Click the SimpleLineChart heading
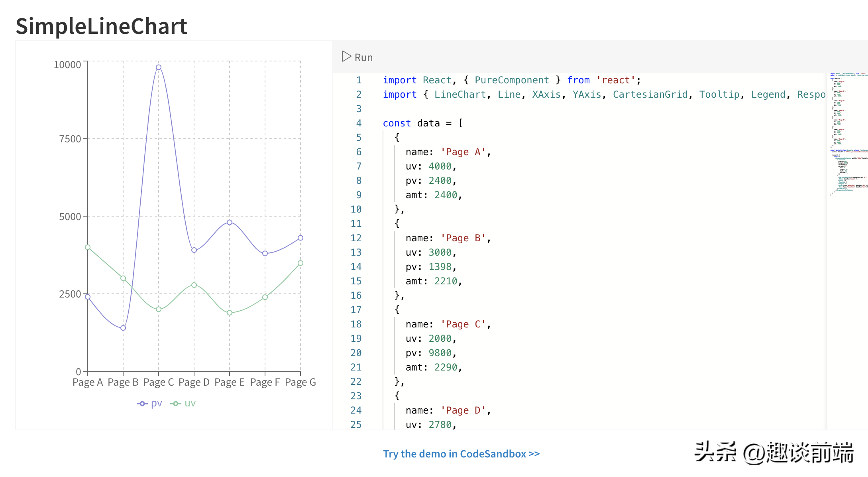Image resolution: width=868 pixels, height=477 pixels. (x=101, y=26)
